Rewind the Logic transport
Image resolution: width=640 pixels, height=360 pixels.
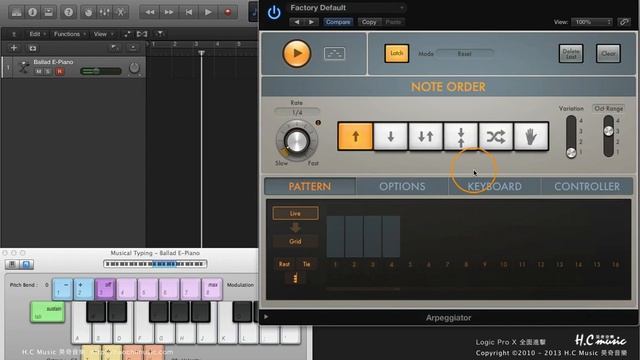click(x=150, y=12)
